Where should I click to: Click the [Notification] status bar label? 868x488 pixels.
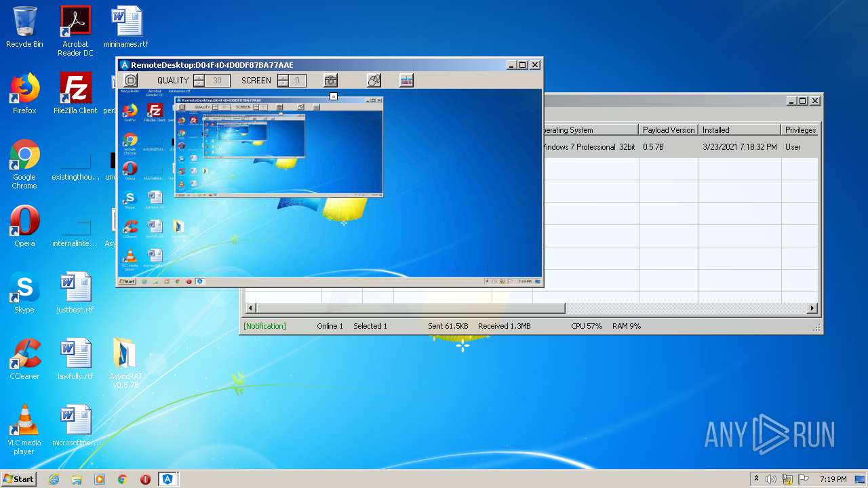[265, 326]
